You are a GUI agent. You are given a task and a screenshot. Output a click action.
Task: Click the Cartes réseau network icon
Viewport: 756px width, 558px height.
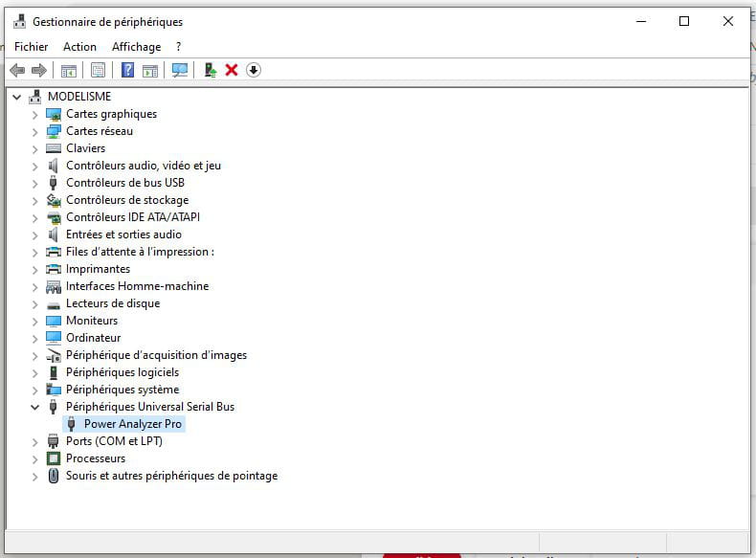(54, 131)
